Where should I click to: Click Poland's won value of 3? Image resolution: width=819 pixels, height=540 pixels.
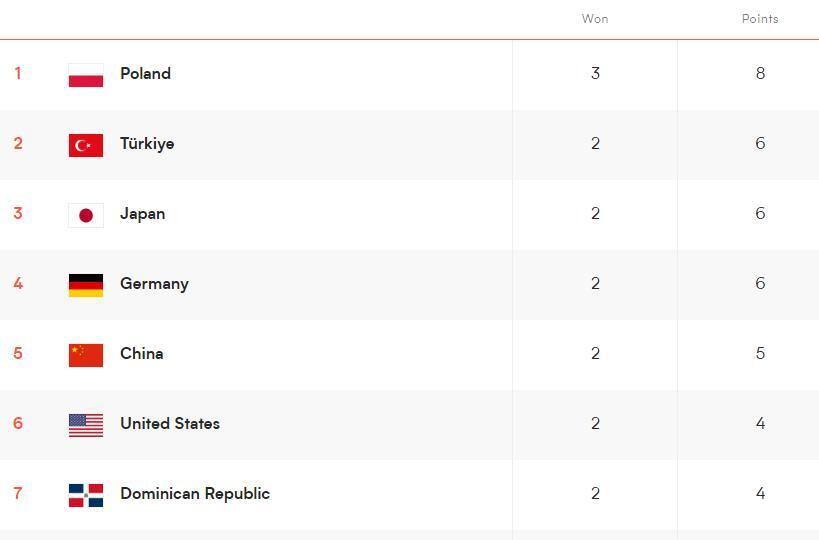595,74
